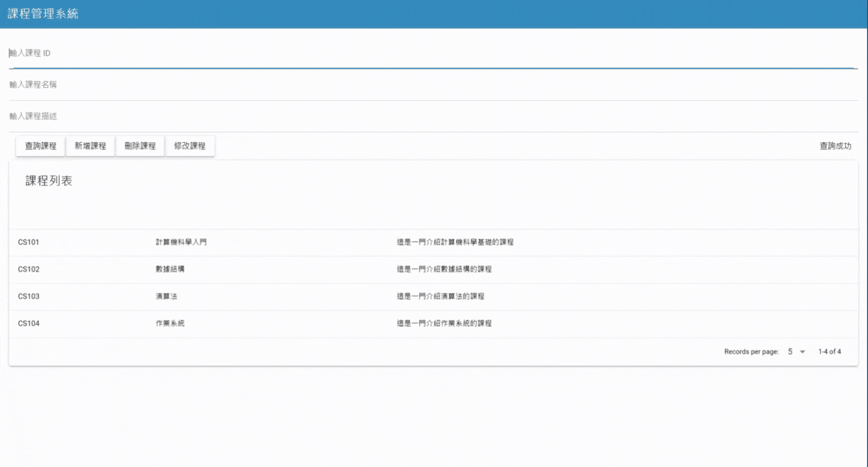Open the Records per page dropdown arrow
Image resolution: width=868 pixels, height=467 pixels.
[x=802, y=352]
